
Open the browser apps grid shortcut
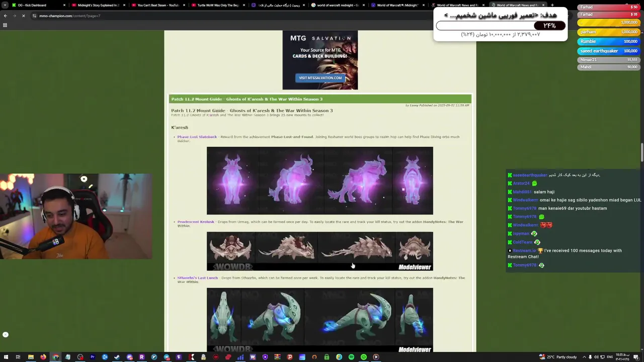coord(5,25)
